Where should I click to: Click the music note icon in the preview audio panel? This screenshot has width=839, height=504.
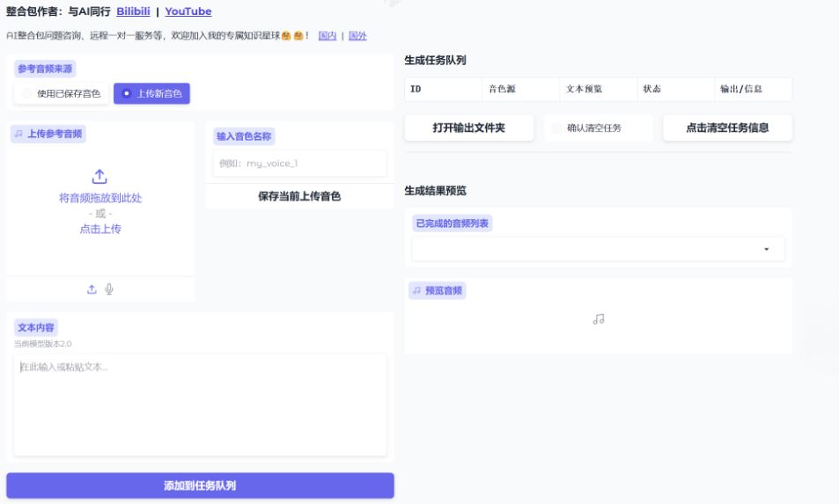coord(599,319)
